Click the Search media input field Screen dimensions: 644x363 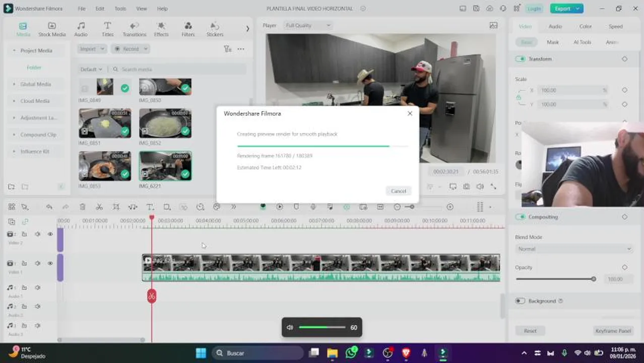(x=179, y=69)
